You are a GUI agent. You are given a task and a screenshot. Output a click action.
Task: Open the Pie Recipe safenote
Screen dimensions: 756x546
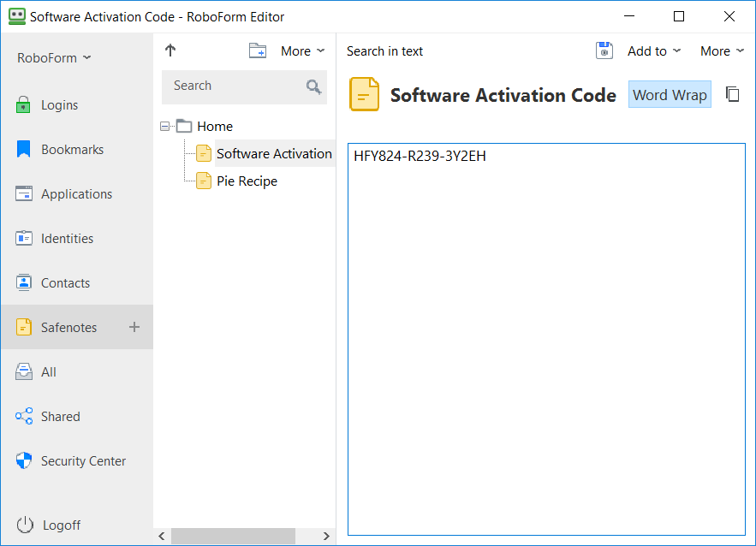point(247,181)
